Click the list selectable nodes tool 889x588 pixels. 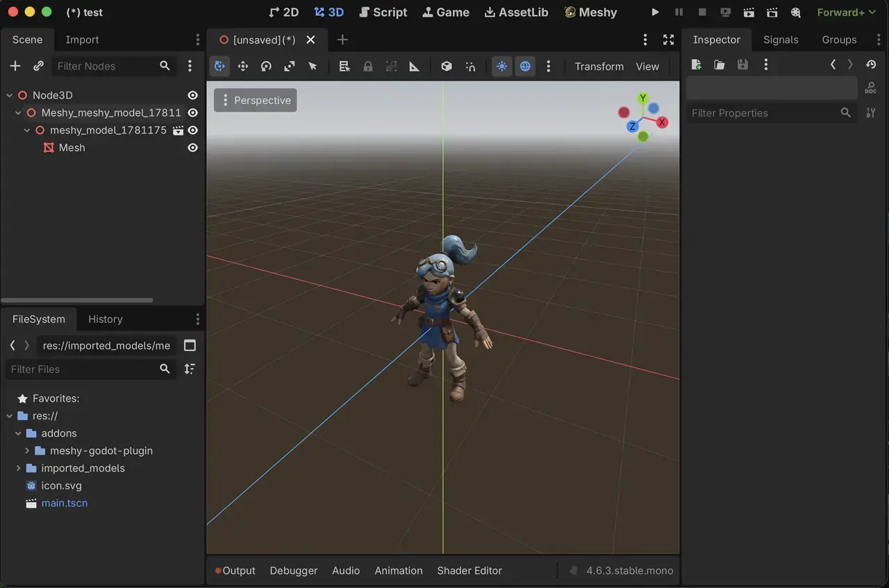tap(344, 66)
